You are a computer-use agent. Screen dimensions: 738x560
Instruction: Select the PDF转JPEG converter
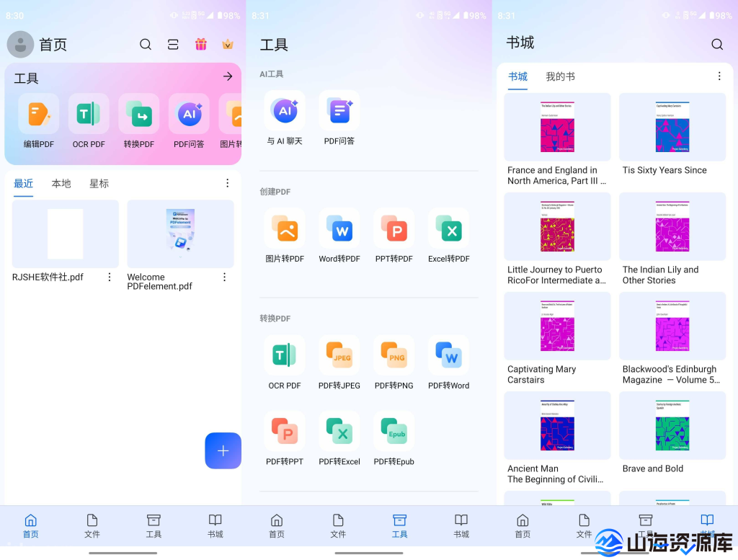tap(339, 355)
